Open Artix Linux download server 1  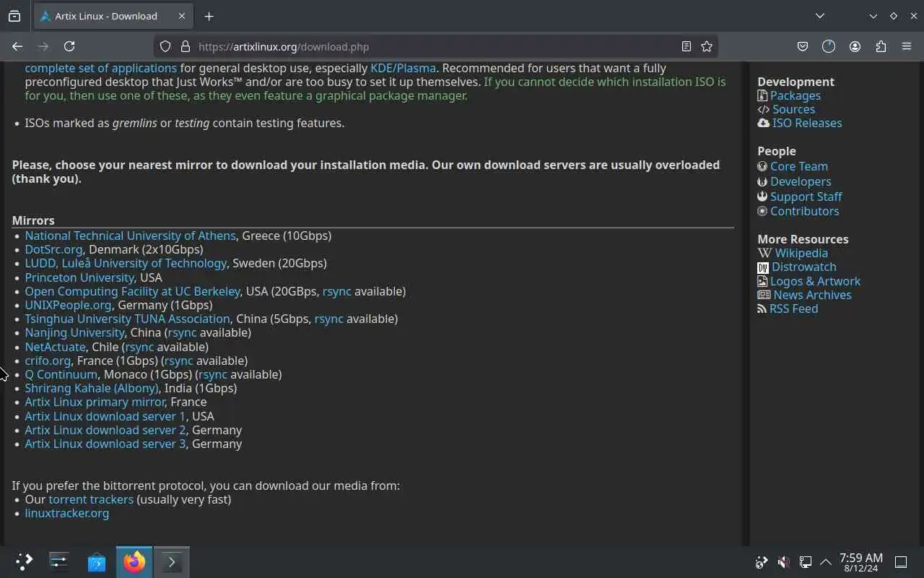[x=105, y=416]
